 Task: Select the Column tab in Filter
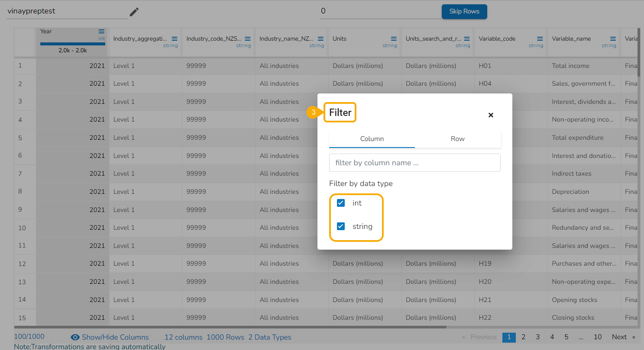(372, 139)
